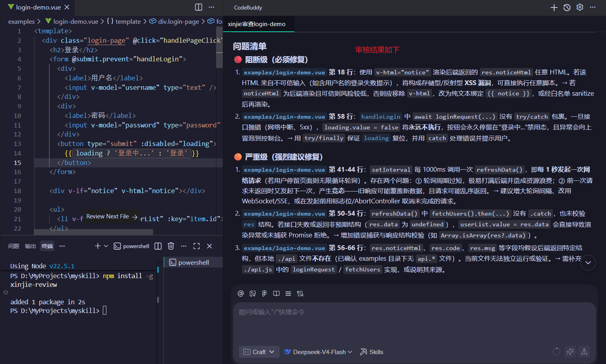Screen dimensions: 606x364
Task: Open terminal panel more-actions menu
Action: point(184,246)
